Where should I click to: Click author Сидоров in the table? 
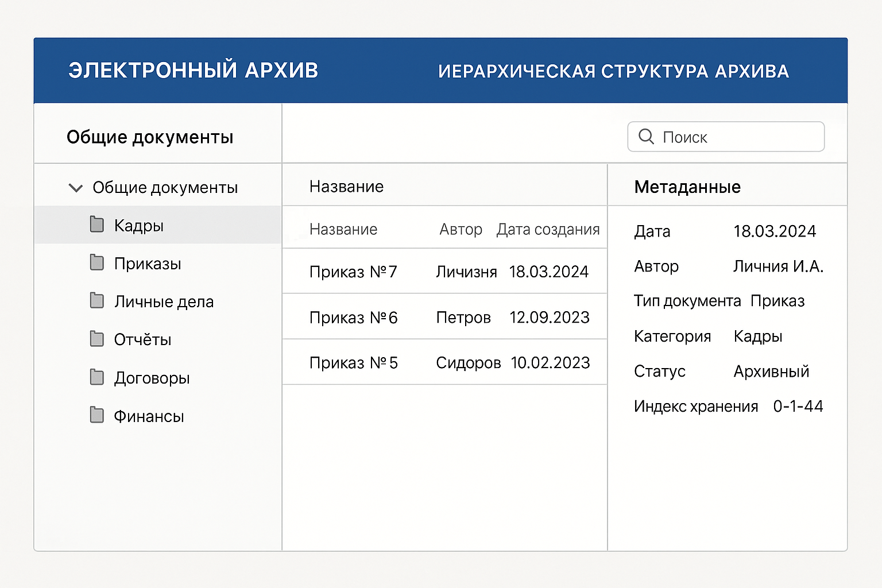coord(469,363)
